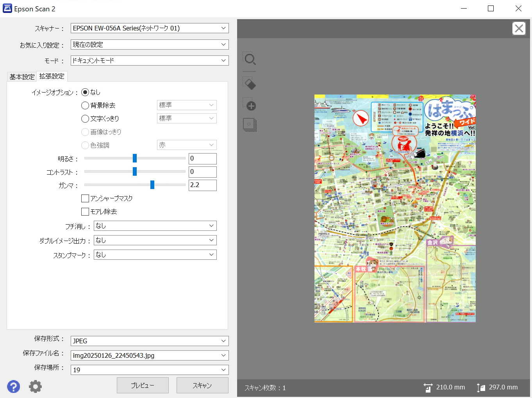
Task: Click the プレビュー button
Action: pyautogui.click(x=143, y=386)
